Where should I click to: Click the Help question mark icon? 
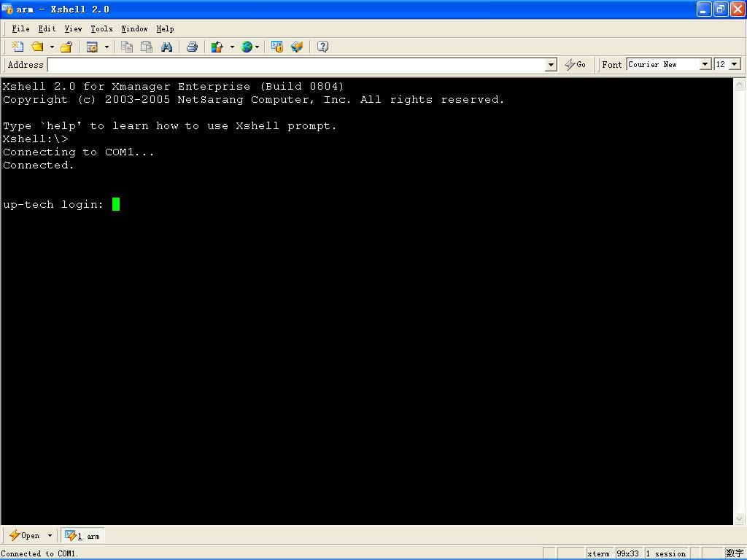pyautogui.click(x=322, y=47)
